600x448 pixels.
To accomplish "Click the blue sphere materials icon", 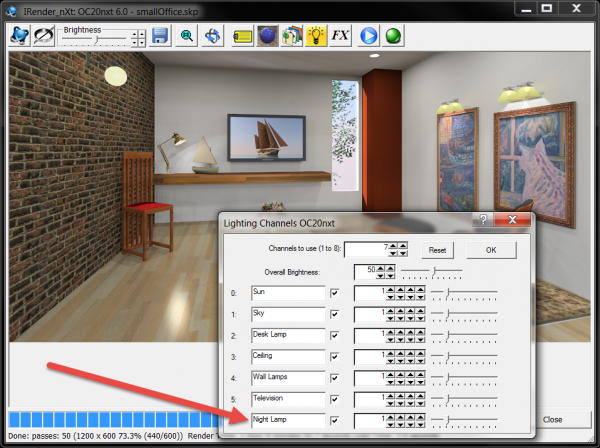I will click(268, 35).
